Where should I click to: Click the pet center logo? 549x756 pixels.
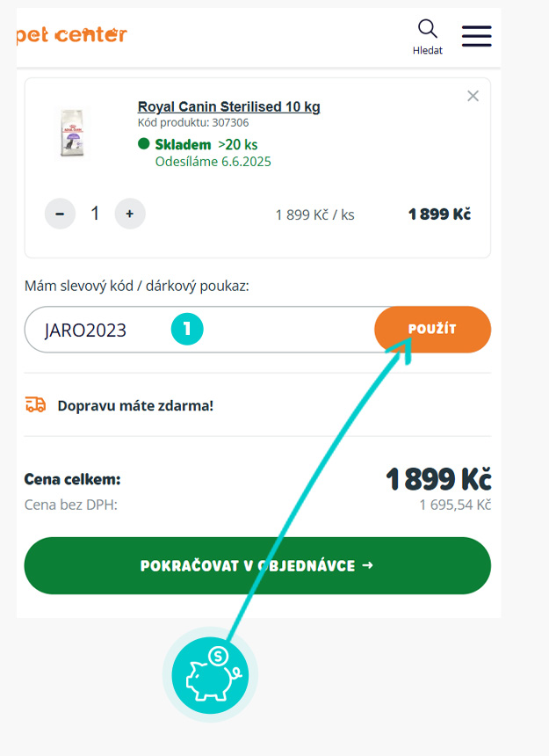(x=72, y=35)
